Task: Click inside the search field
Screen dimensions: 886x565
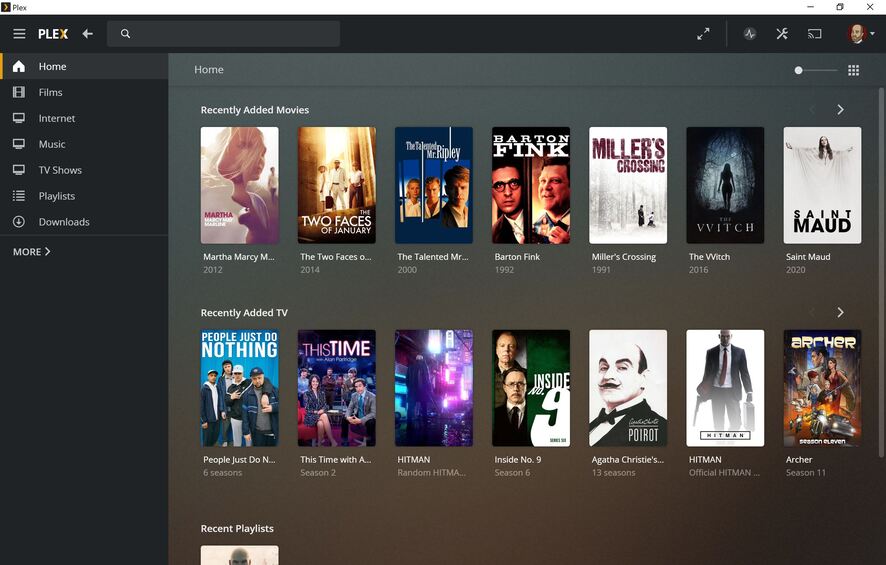Action: 224,34
